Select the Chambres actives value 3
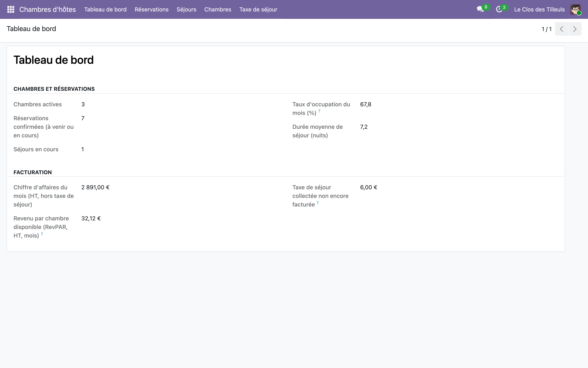 [83, 104]
